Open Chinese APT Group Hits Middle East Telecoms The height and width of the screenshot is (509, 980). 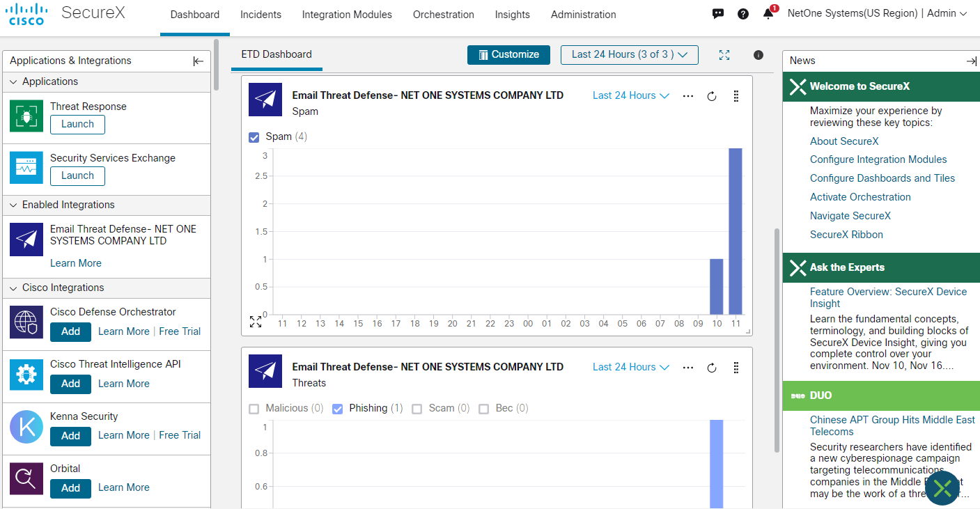(892, 425)
